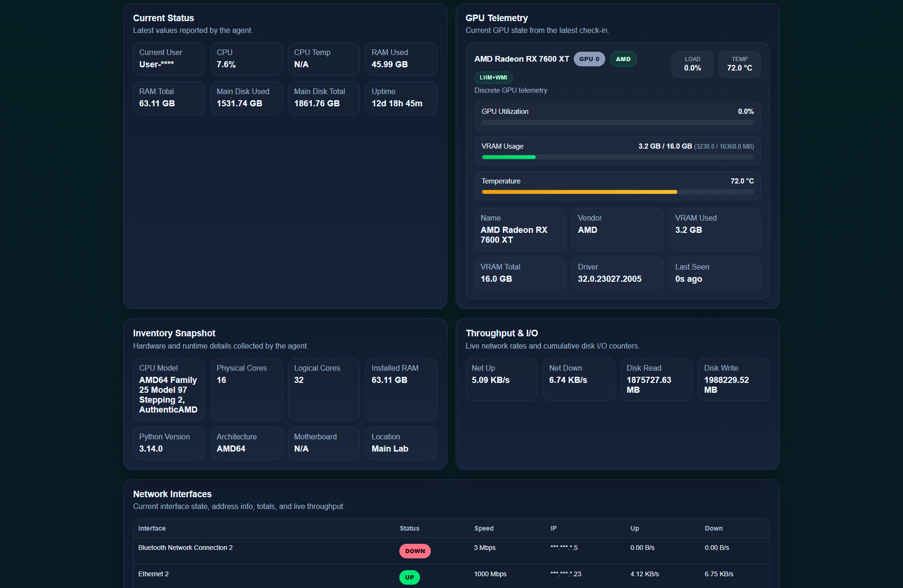Click the Interface column header

pyautogui.click(x=152, y=528)
